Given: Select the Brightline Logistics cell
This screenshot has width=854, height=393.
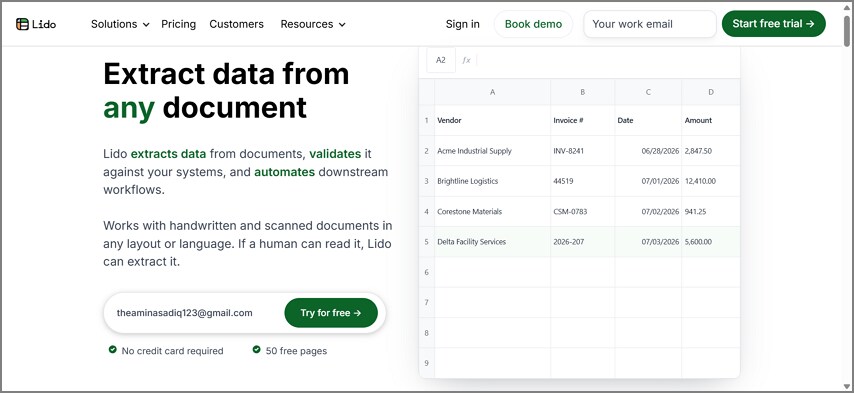Looking at the screenshot, I should click(x=492, y=181).
